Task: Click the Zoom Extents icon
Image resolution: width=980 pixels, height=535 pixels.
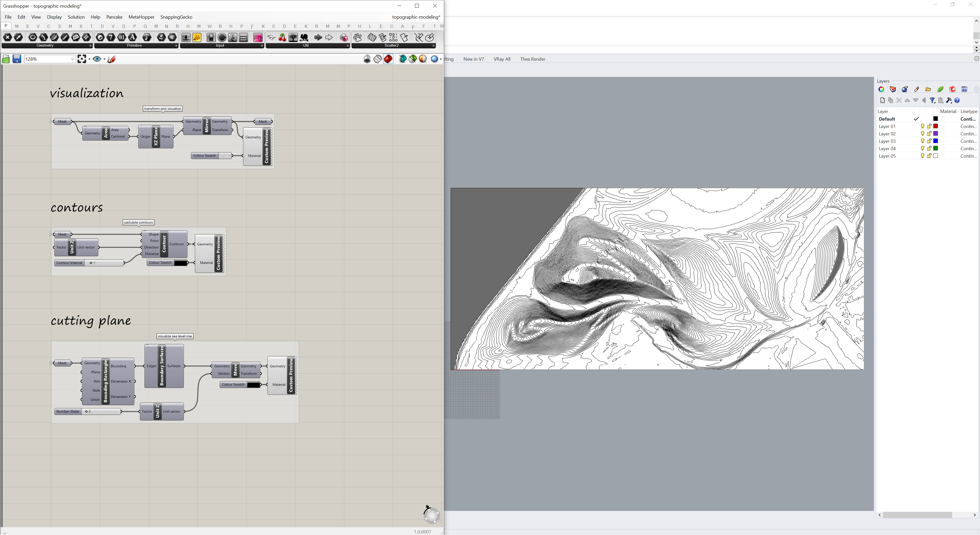Action: tap(82, 59)
